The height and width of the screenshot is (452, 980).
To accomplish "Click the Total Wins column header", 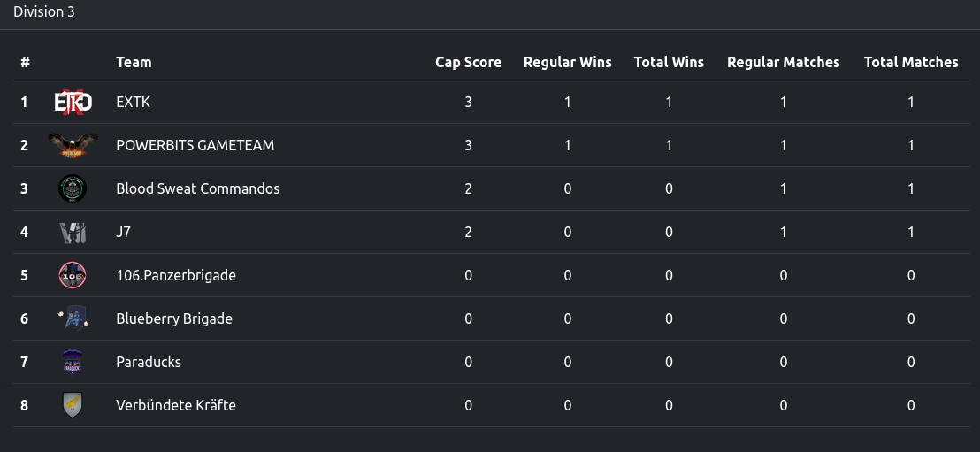I will tap(669, 62).
